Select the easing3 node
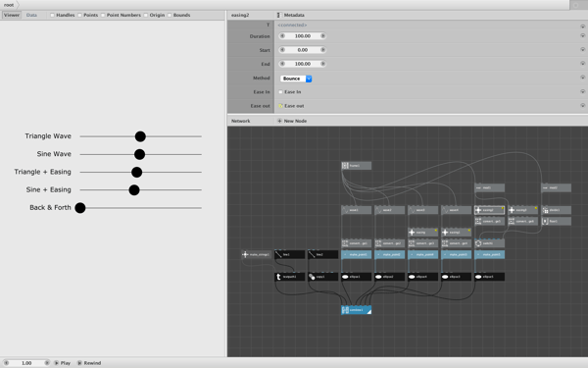 pos(522,210)
